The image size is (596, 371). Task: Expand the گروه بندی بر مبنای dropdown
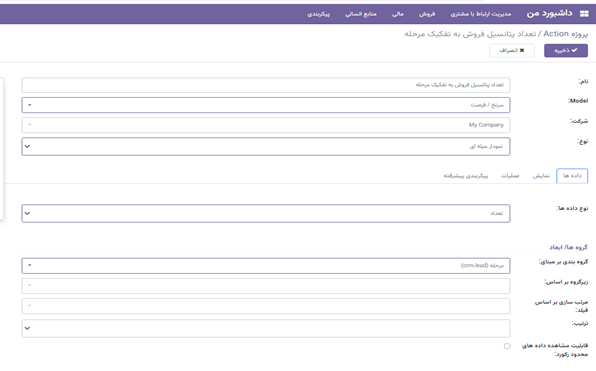click(x=30, y=265)
